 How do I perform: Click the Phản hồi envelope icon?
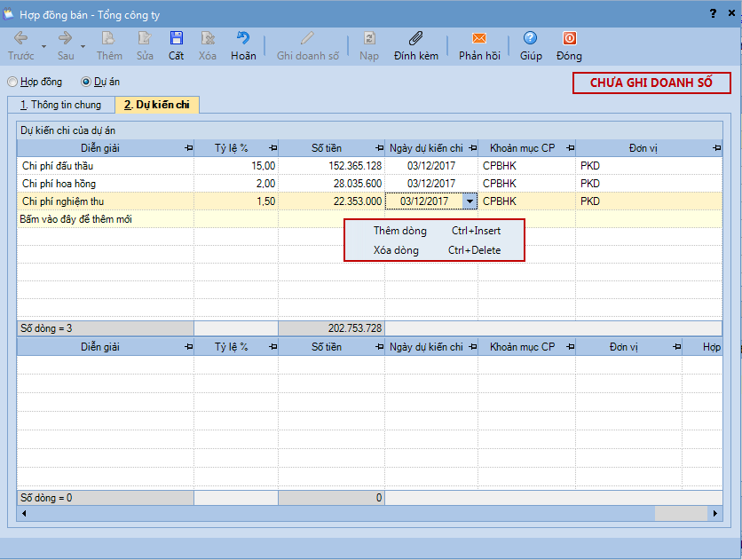[x=479, y=39]
